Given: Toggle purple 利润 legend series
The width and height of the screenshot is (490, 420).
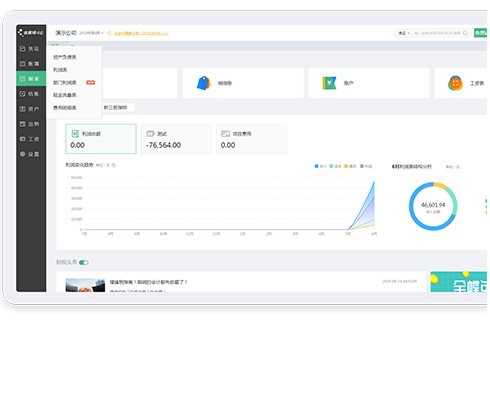Looking at the screenshot, I should [366, 166].
